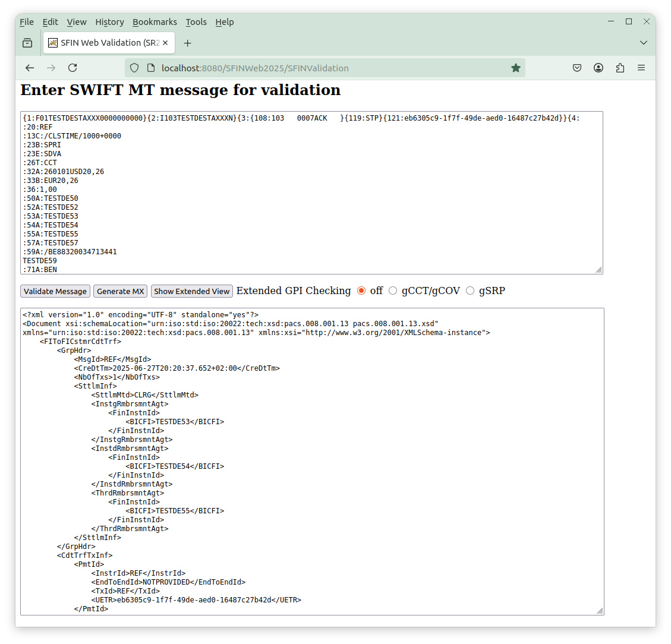This screenshot has height=644, width=671.
Task: Click the back navigation arrow
Action: pos(30,68)
